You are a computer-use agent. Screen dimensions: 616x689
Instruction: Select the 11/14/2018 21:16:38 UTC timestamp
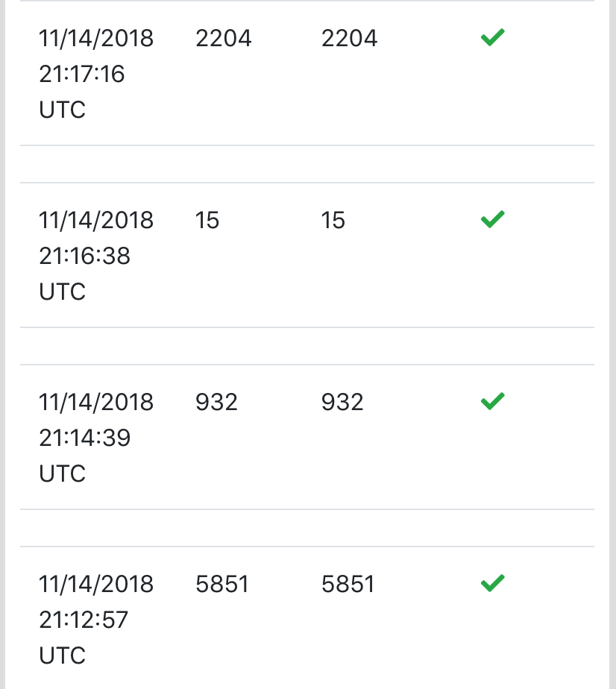click(96, 255)
